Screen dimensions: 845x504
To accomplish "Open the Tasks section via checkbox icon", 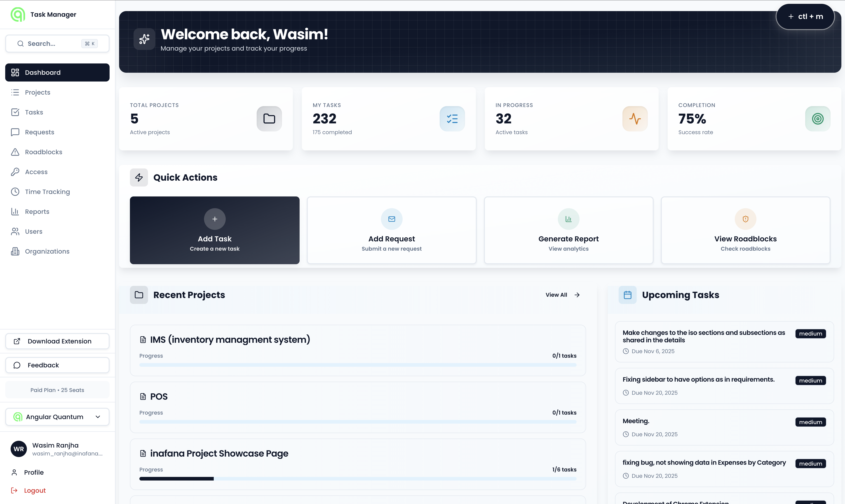I will (15, 112).
